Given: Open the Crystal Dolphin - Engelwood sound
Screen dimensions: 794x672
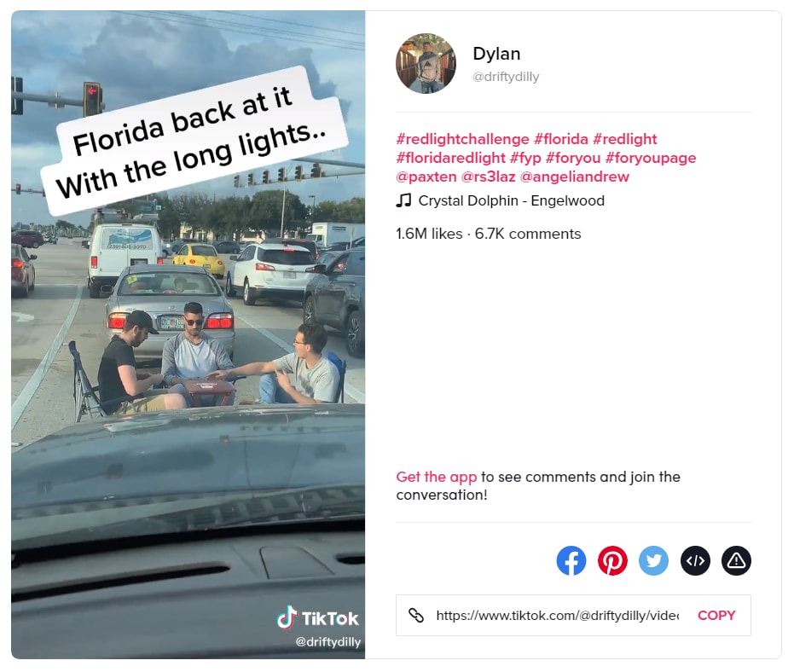Looking at the screenshot, I should tap(512, 200).
